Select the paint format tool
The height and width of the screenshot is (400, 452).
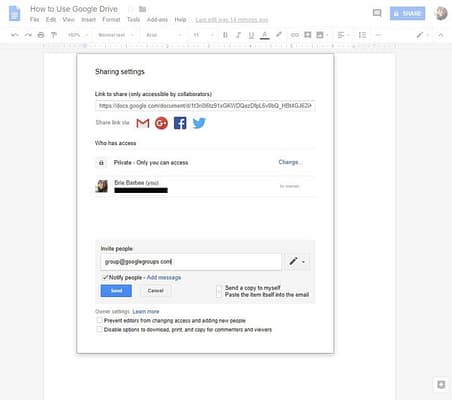[x=54, y=35]
